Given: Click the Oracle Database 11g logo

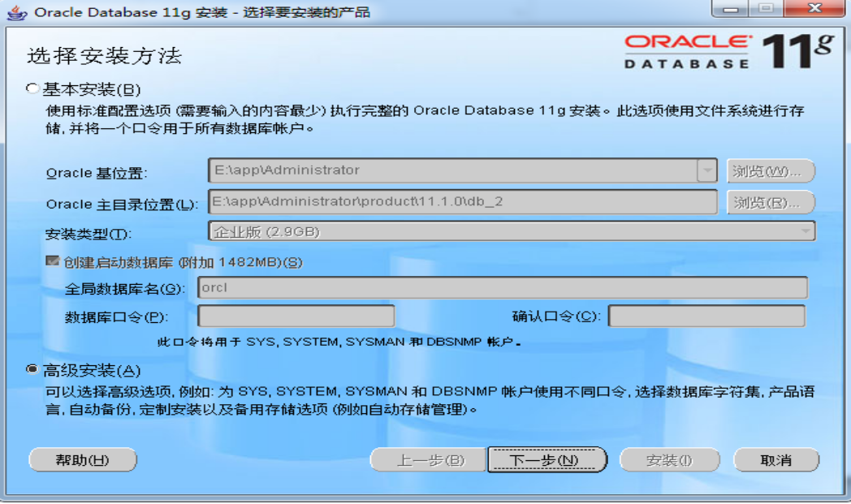Looking at the screenshot, I should pos(729,52).
